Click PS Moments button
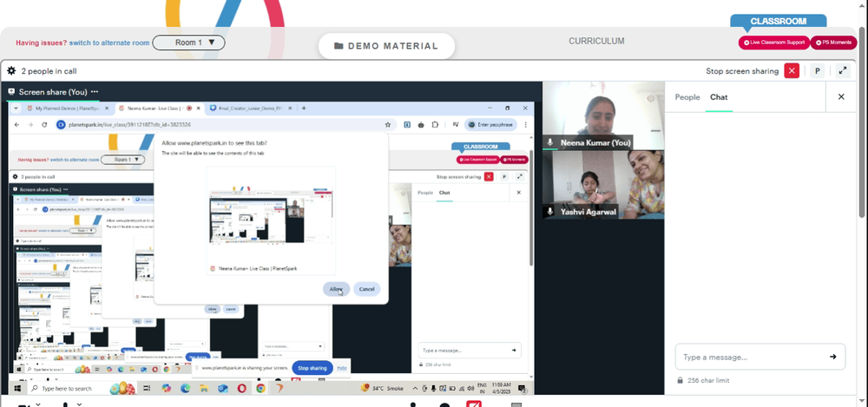This screenshot has height=407, width=868. (833, 43)
